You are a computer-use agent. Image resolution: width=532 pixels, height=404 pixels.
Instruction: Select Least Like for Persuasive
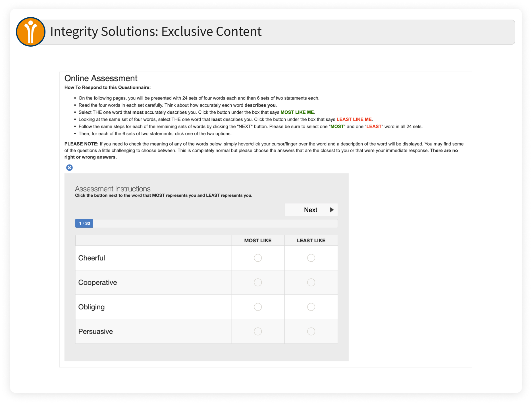pyautogui.click(x=311, y=332)
